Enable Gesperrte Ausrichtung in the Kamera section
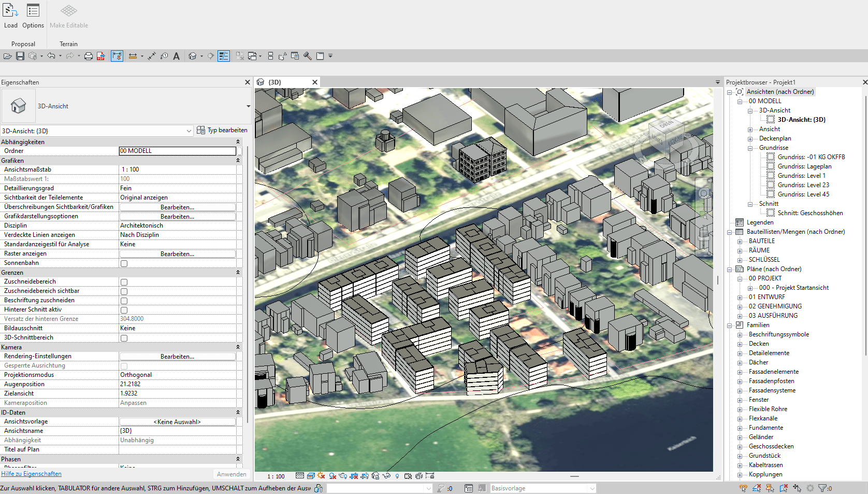 click(123, 365)
